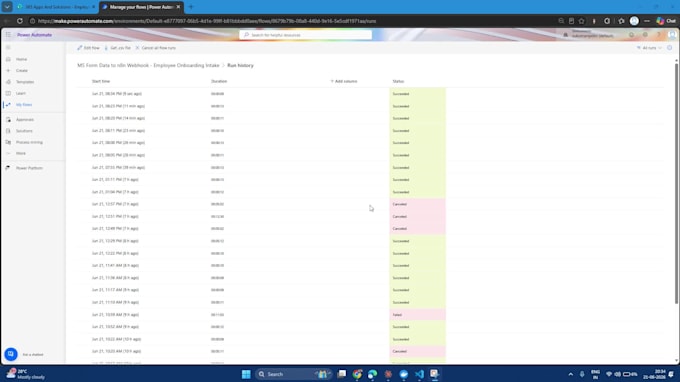Open the tab search dropdown arrow

click(7, 7)
